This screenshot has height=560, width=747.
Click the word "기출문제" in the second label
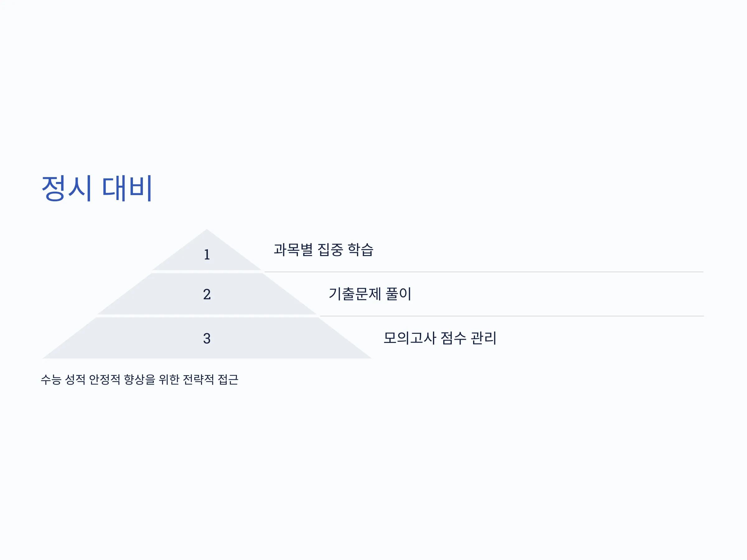tap(355, 294)
